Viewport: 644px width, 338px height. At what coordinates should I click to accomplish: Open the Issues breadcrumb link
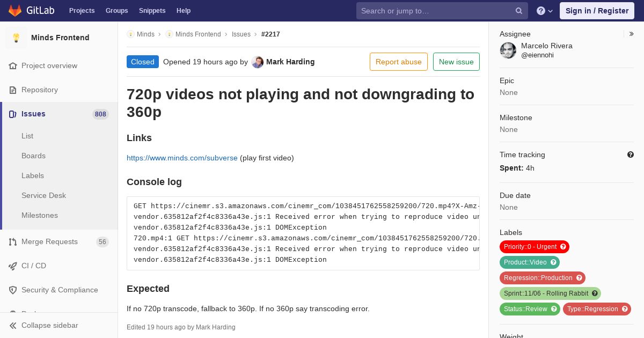tap(241, 34)
